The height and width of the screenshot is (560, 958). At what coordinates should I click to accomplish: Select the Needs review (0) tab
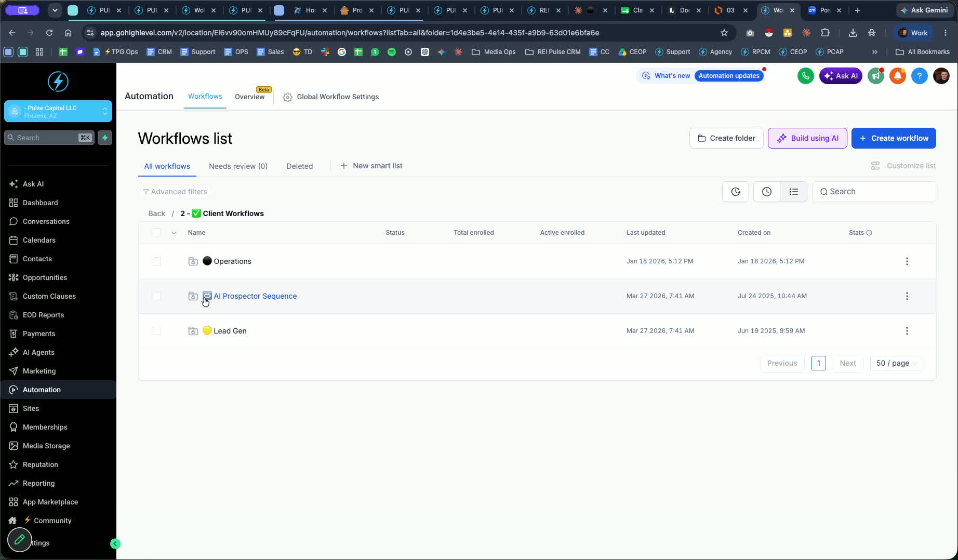pyautogui.click(x=238, y=166)
